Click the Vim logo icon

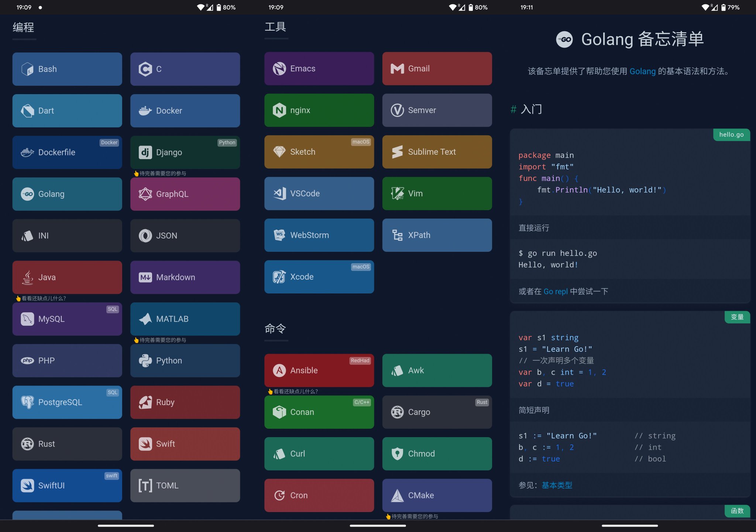(397, 193)
